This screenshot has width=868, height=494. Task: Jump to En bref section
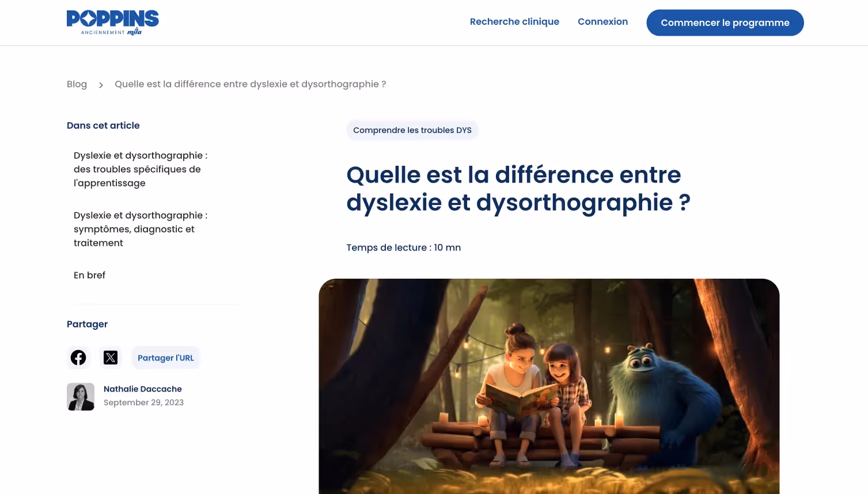89,275
